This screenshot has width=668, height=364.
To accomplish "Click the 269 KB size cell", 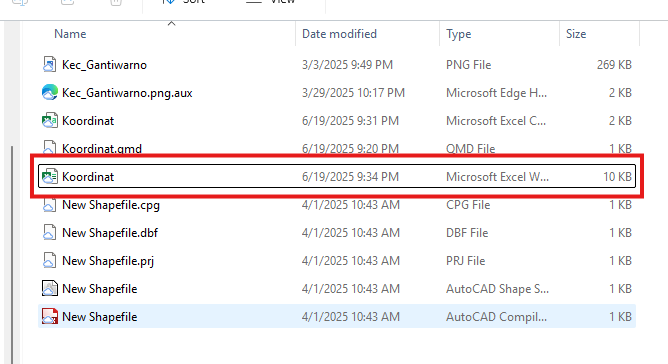I will coord(614,65).
